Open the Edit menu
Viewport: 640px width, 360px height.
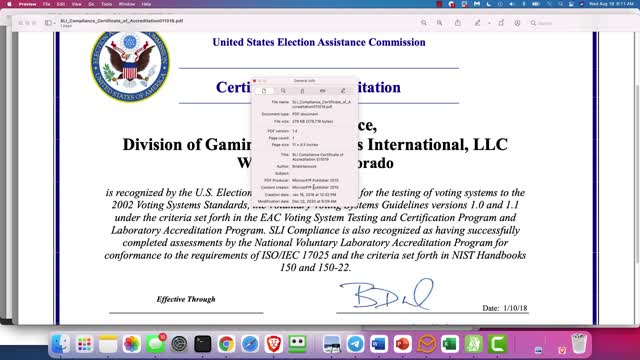click(61, 4)
